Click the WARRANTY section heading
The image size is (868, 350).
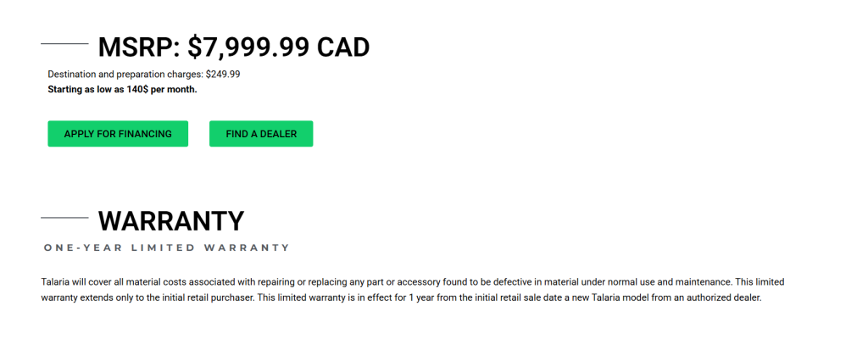171,221
